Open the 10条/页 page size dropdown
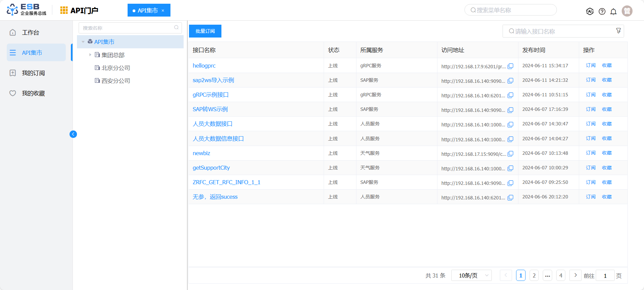 471,275
